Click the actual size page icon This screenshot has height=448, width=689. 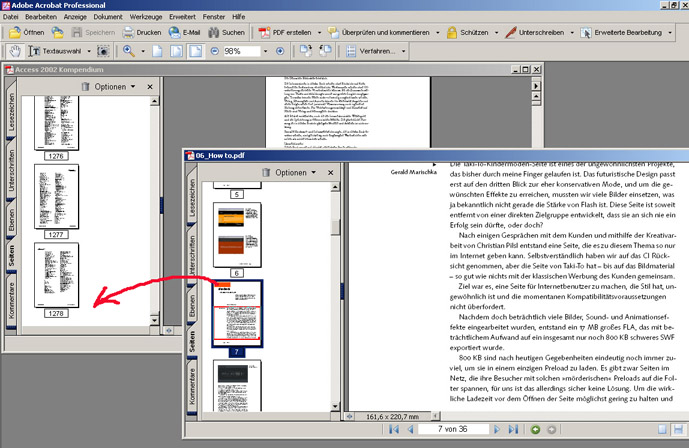pyautogui.click(x=157, y=51)
